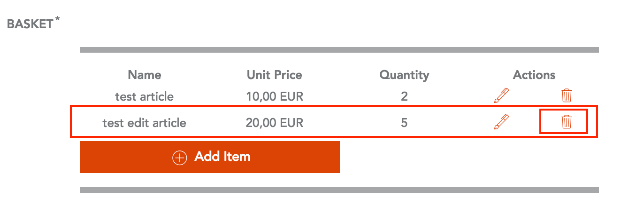Click the Name column header
This screenshot has width=644, height=206.
pyautogui.click(x=145, y=75)
